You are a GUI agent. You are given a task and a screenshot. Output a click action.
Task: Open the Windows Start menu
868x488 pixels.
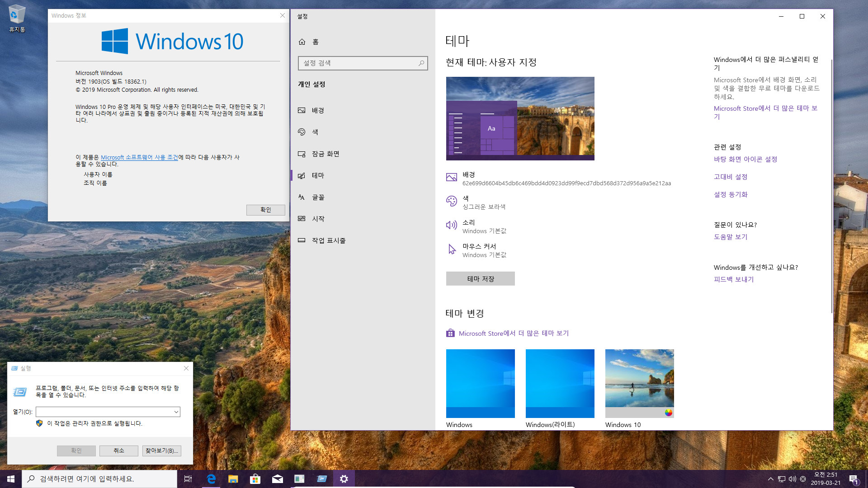pyautogui.click(x=11, y=479)
